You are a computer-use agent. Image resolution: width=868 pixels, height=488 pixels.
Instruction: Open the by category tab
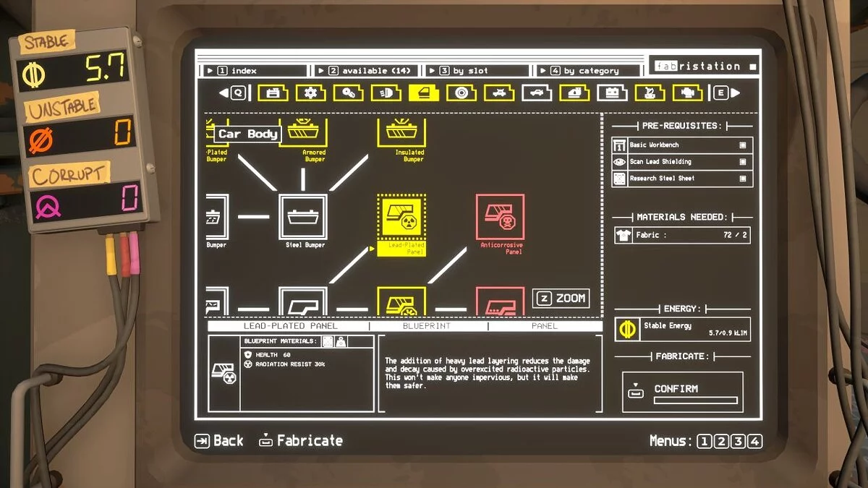coord(589,71)
